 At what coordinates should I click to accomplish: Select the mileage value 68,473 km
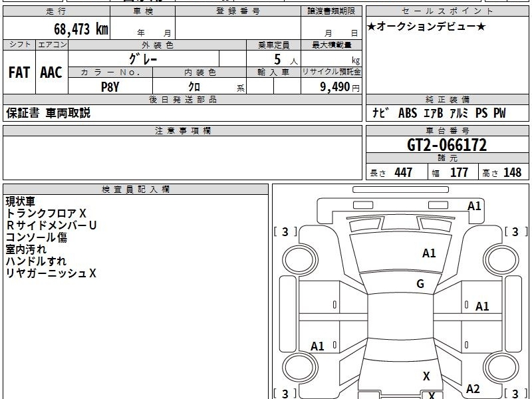click(81, 29)
